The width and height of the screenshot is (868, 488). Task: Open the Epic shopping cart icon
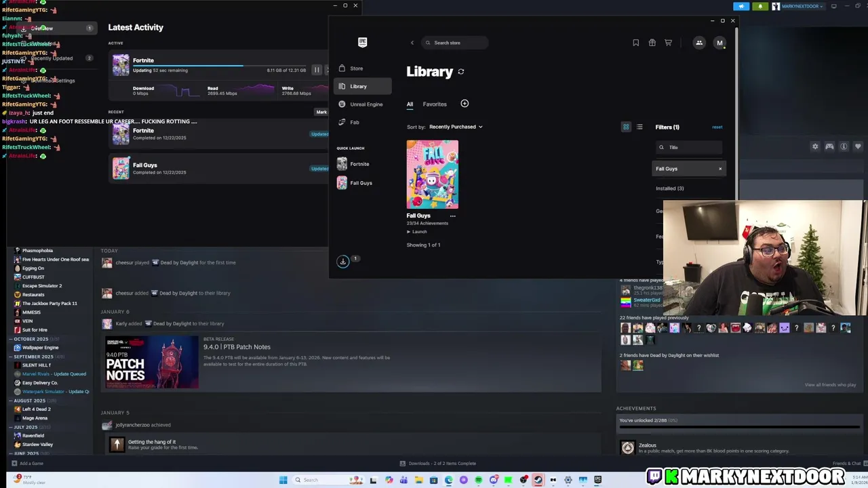coord(668,43)
